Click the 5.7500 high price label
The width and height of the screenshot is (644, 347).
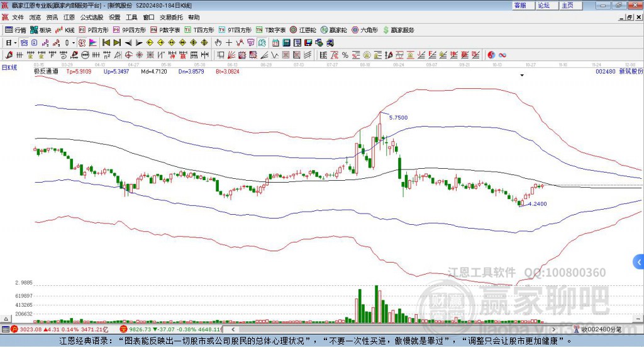(x=398, y=118)
